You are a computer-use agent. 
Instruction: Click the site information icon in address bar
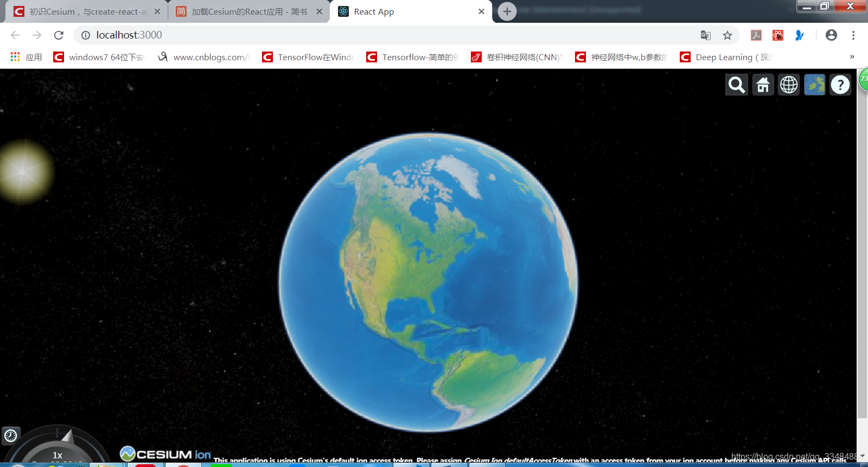[x=85, y=35]
